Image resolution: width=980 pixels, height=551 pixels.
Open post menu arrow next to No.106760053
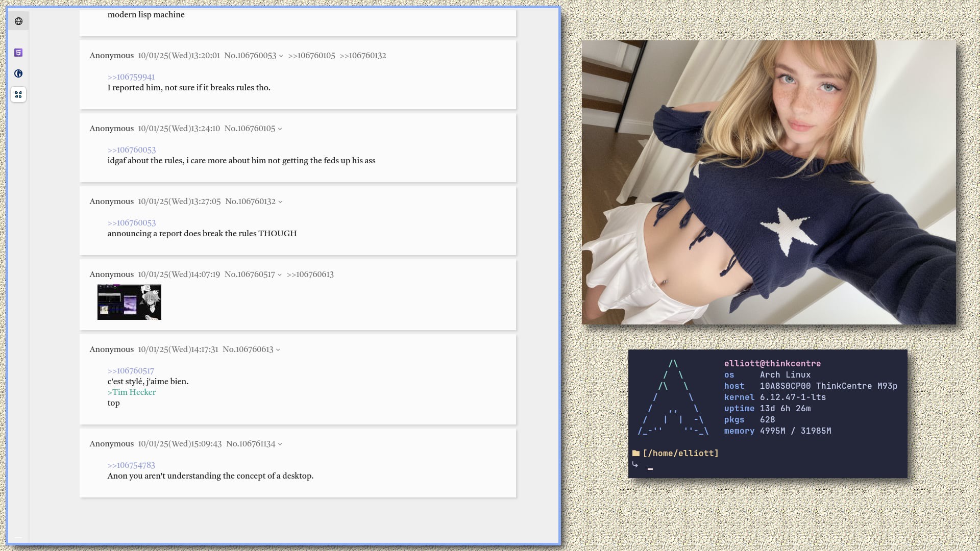(x=281, y=56)
